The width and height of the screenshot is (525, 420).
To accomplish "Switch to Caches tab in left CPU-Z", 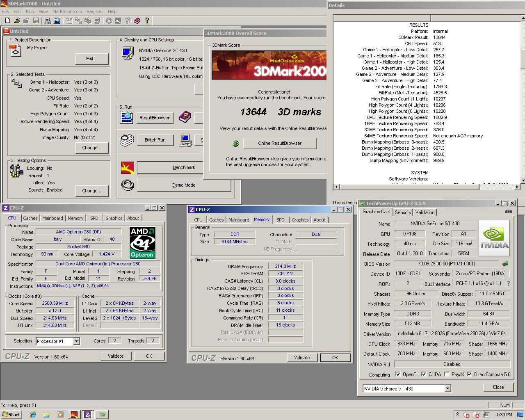I will click(30, 218).
